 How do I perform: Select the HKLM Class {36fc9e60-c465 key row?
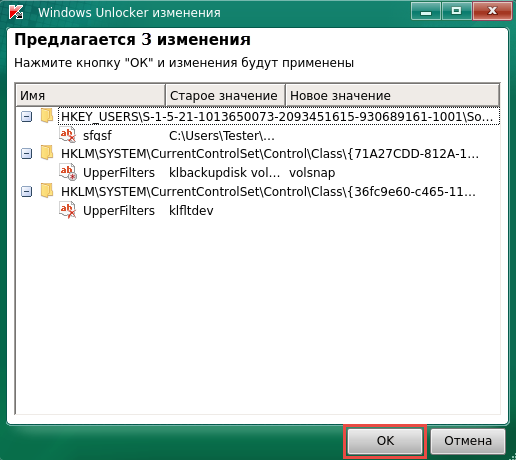(268, 192)
